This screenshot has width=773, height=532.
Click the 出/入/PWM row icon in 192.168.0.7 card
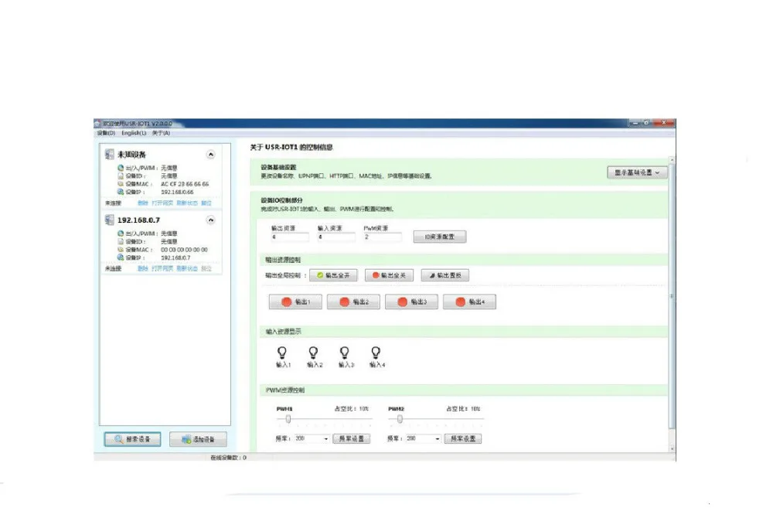pyautogui.click(x=121, y=234)
